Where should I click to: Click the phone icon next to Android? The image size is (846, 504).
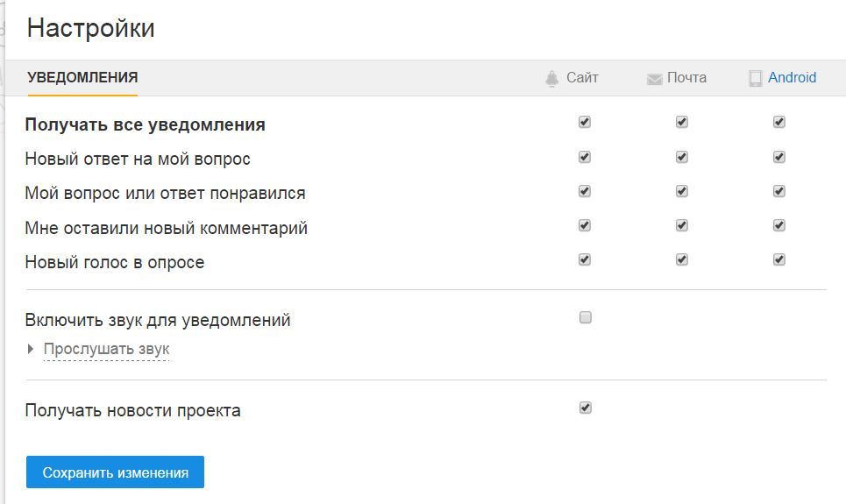(756, 79)
